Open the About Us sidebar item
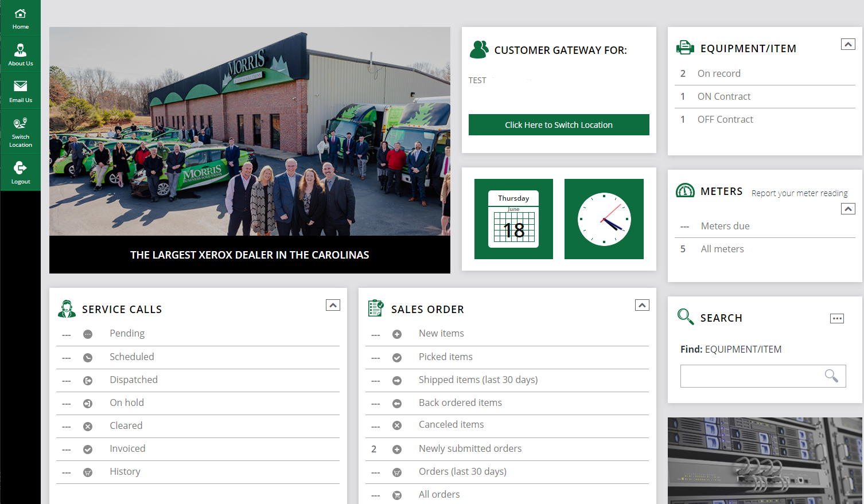The height and width of the screenshot is (504, 864). 21,55
